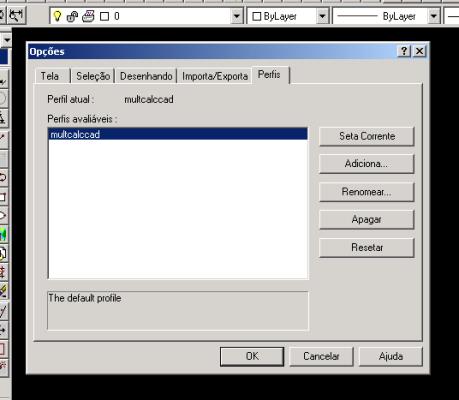
Task: Switch to the Tela tab
Action: coord(49,76)
